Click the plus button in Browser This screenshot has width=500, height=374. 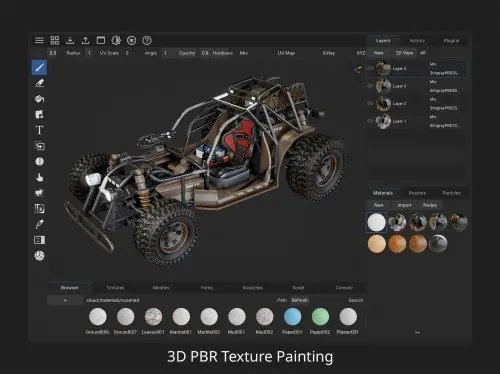point(65,300)
